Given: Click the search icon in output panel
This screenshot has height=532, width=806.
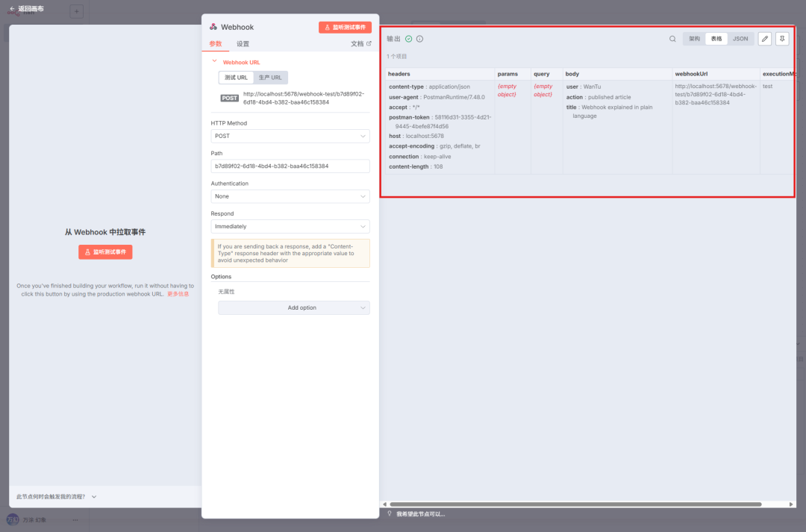Looking at the screenshot, I should [672, 39].
